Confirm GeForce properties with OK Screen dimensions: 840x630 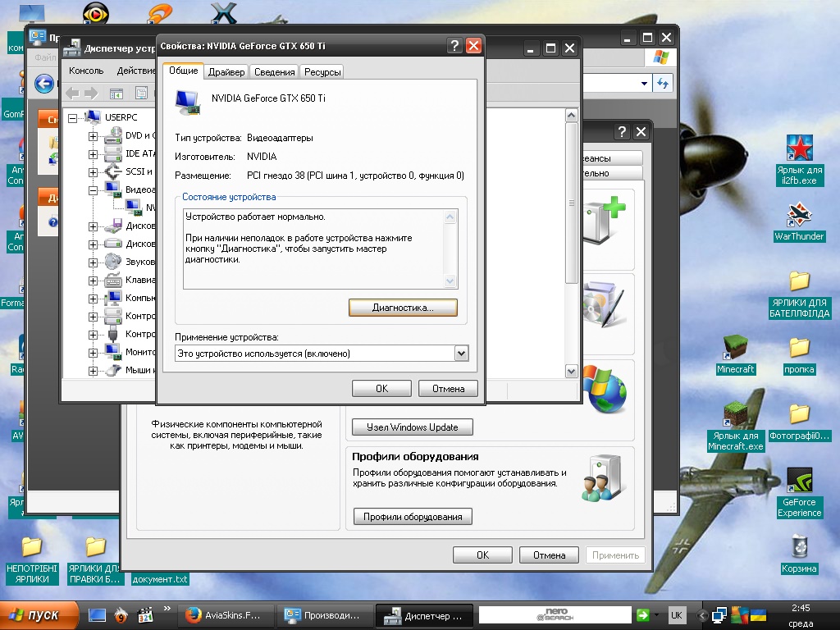381,388
